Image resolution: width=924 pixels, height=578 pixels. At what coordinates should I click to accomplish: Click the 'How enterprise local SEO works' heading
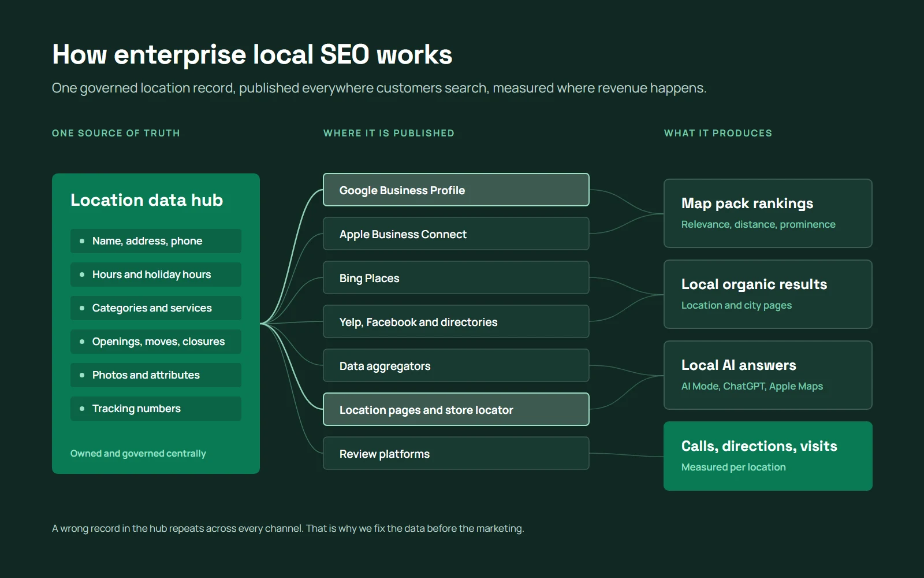(x=252, y=55)
